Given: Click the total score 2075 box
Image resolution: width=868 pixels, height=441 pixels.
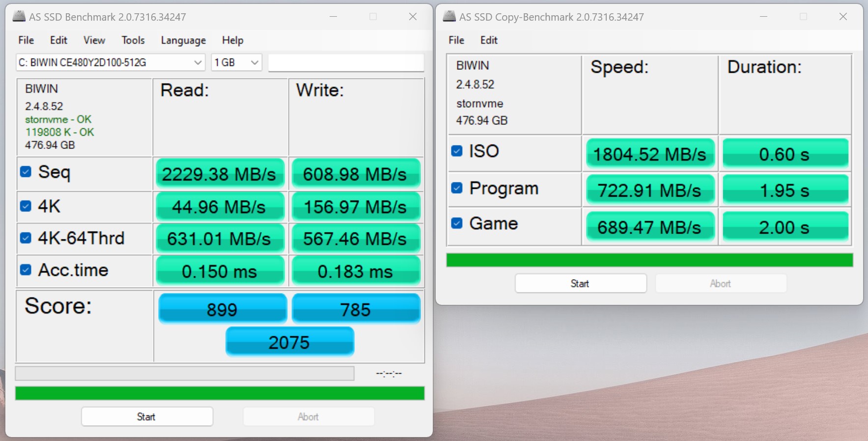Looking at the screenshot, I should pyautogui.click(x=289, y=342).
